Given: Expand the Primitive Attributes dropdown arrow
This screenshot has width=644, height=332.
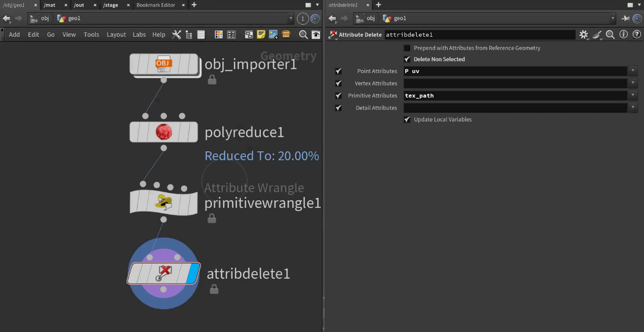Looking at the screenshot, I should 633,95.
